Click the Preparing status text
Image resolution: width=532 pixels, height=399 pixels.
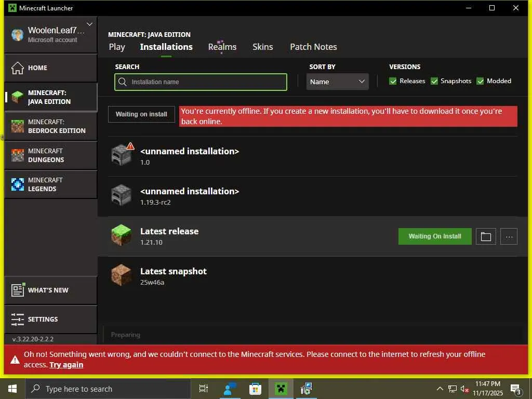coord(126,335)
